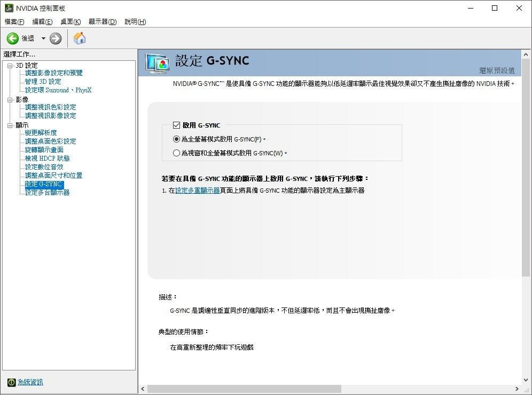
Task: Click the vertical scrollbar down arrow
Action: tap(526, 380)
